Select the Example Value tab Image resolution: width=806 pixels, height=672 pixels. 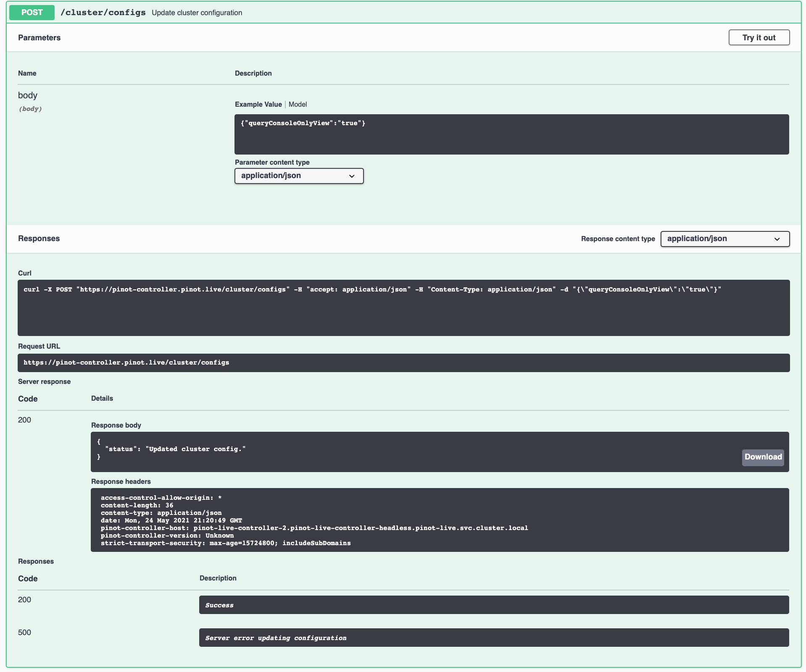click(258, 105)
